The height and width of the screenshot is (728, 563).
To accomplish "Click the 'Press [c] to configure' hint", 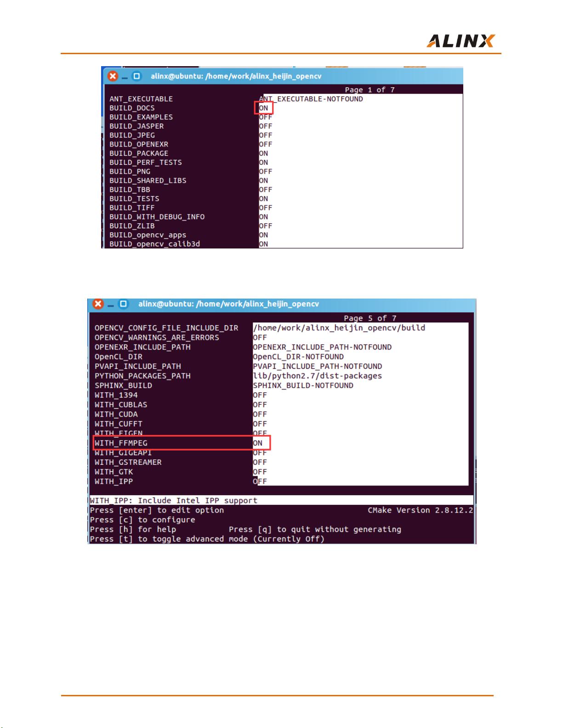I will pyautogui.click(x=142, y=520).
